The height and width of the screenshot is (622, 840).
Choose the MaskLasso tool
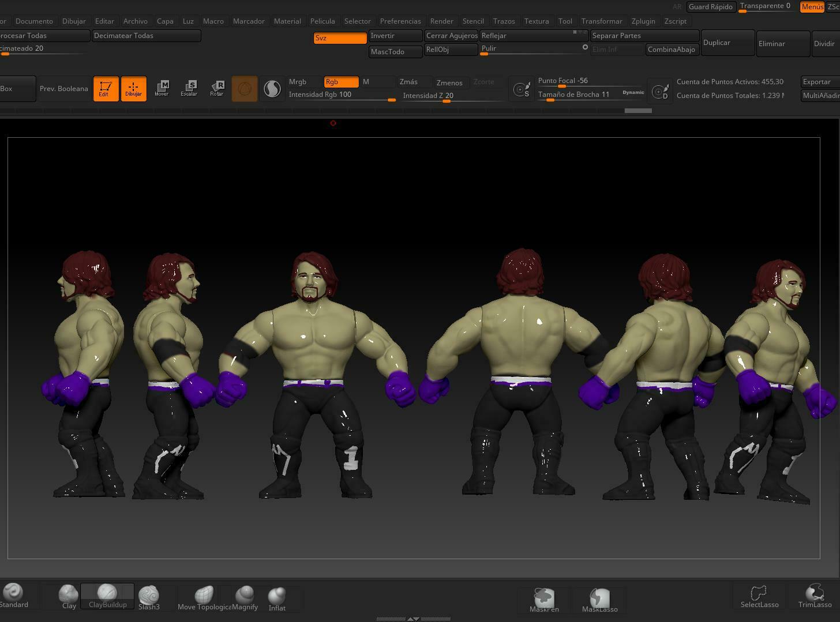point(599,600)
